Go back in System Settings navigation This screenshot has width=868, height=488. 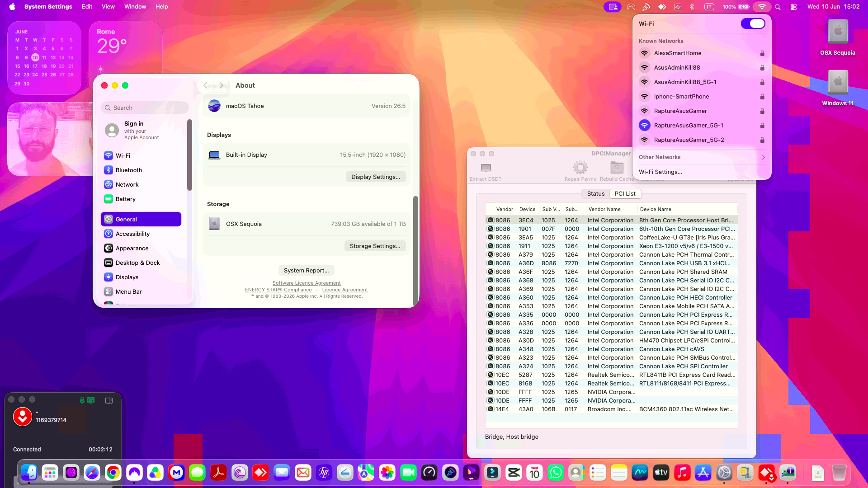tap(205, 85)
